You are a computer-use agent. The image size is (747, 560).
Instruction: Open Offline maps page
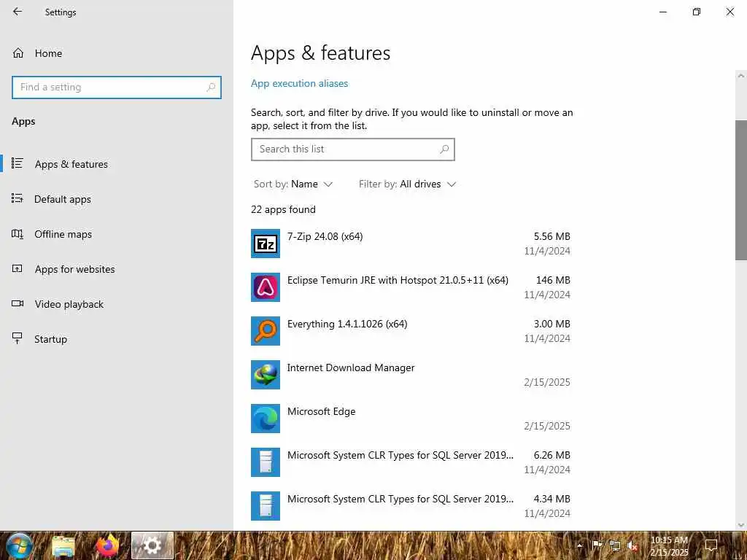pos(63,234)
